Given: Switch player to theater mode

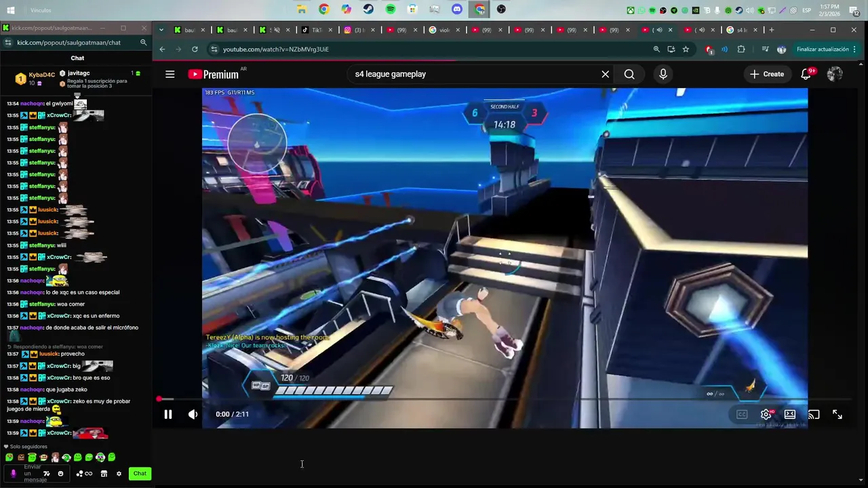Looking at the screenshot, I should (790, 414).
